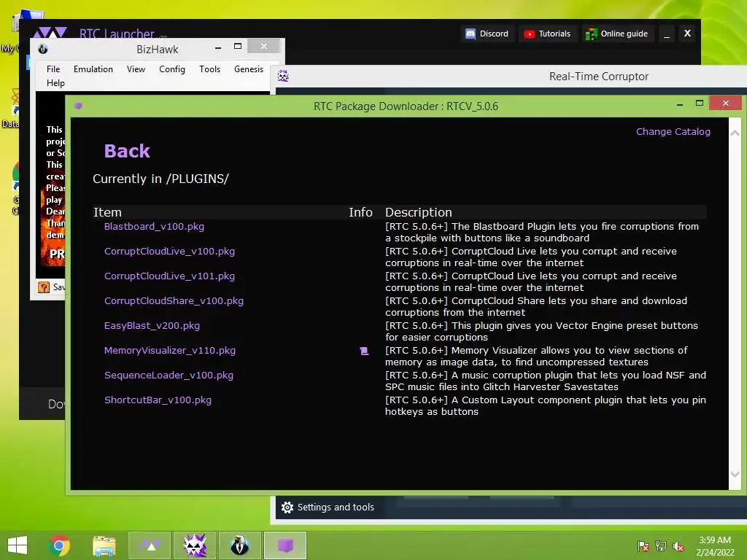This screenshot has height=560, width=747.
Task: Click the Discord logo icon in launcher
Action: click(x=471, y=34)
